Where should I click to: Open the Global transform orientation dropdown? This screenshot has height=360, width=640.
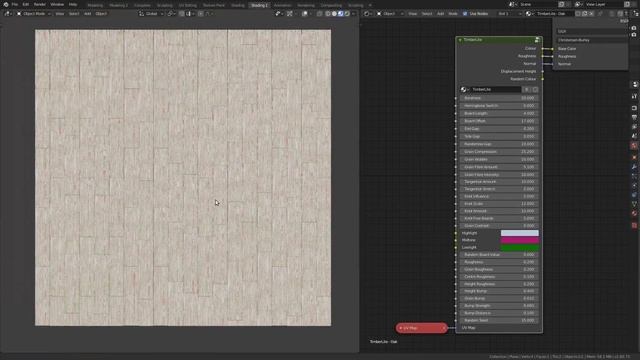151,13
